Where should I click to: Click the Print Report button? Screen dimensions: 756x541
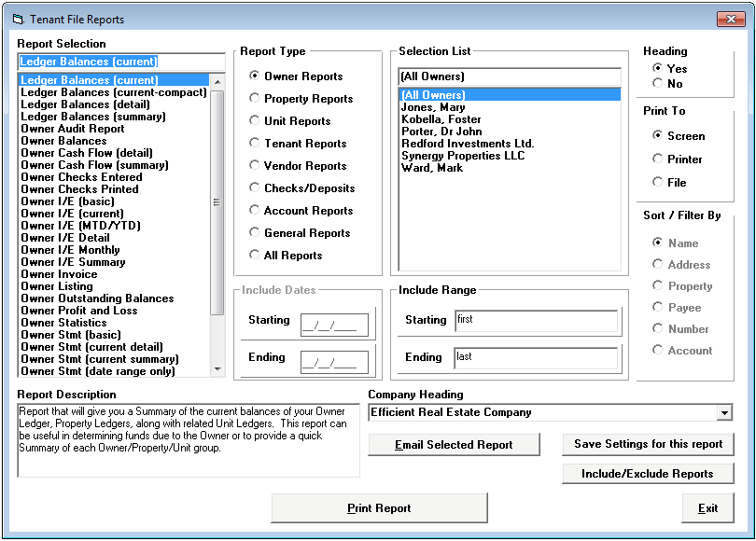(379, 507)
